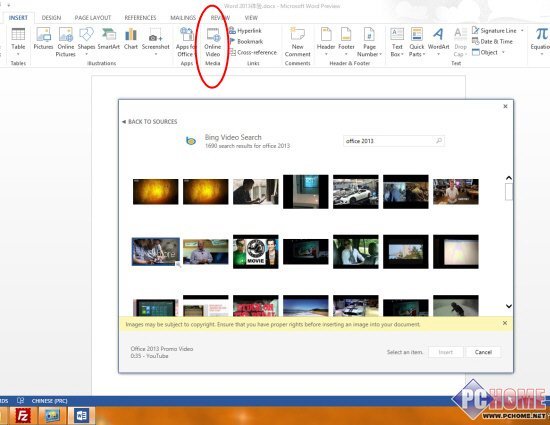The width and height of the screenshot is (550, 425).
Task: Insert a SmartArt graphic
Action: click(108, 39)
